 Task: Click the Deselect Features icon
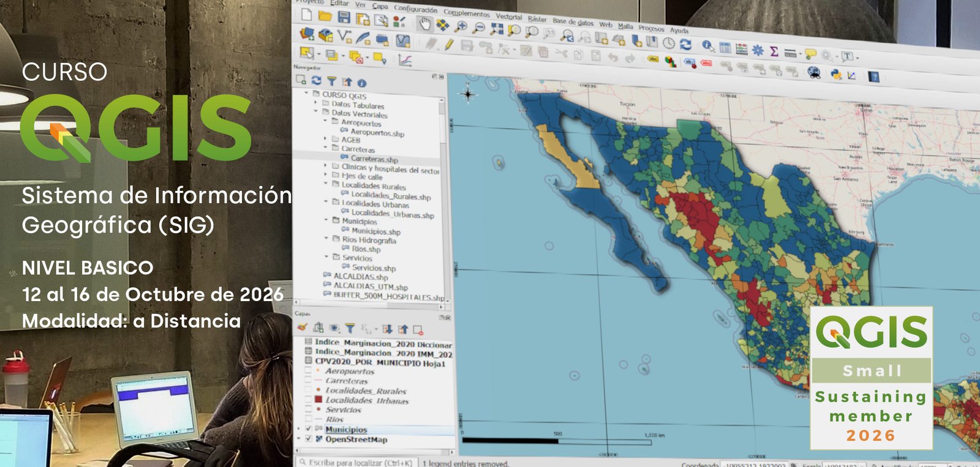pyautogui.click(x=357, y=58)
